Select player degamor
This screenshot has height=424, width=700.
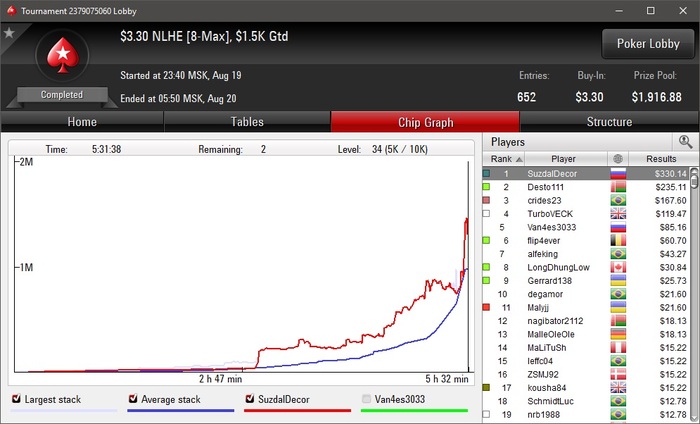click(545, 294)
